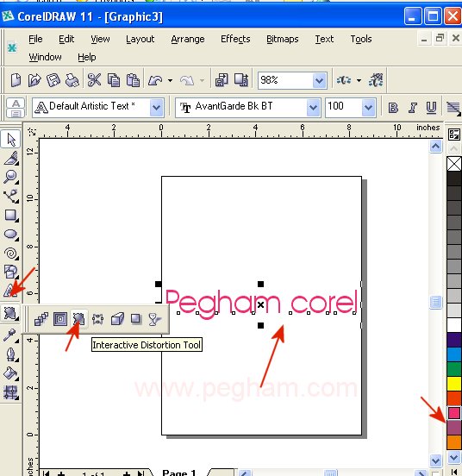
Task: Open the Help menu
Action: (87, 57)
